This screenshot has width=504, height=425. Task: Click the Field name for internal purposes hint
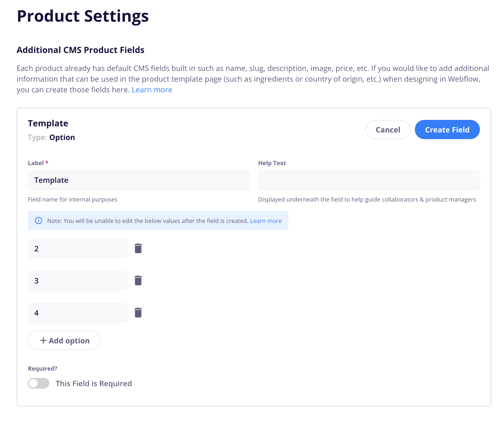[x=73, y=199]
